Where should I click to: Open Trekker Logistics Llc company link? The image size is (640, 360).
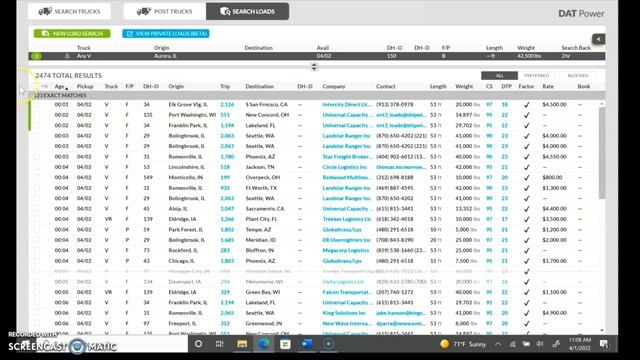[x=347, y=219]
